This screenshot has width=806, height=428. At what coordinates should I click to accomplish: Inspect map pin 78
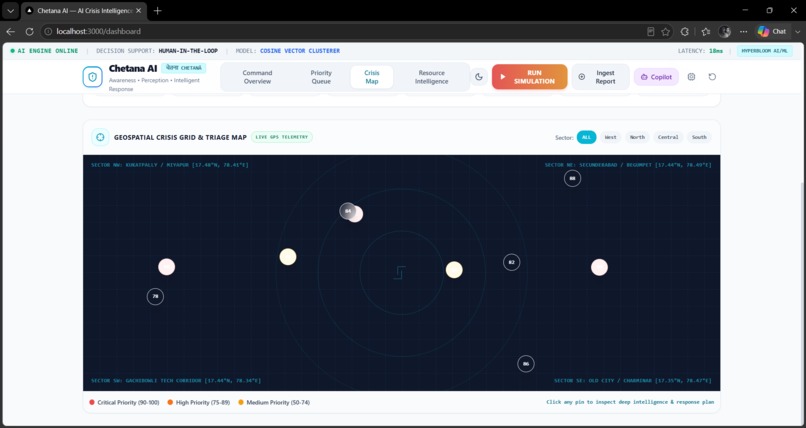click(155, 296)
